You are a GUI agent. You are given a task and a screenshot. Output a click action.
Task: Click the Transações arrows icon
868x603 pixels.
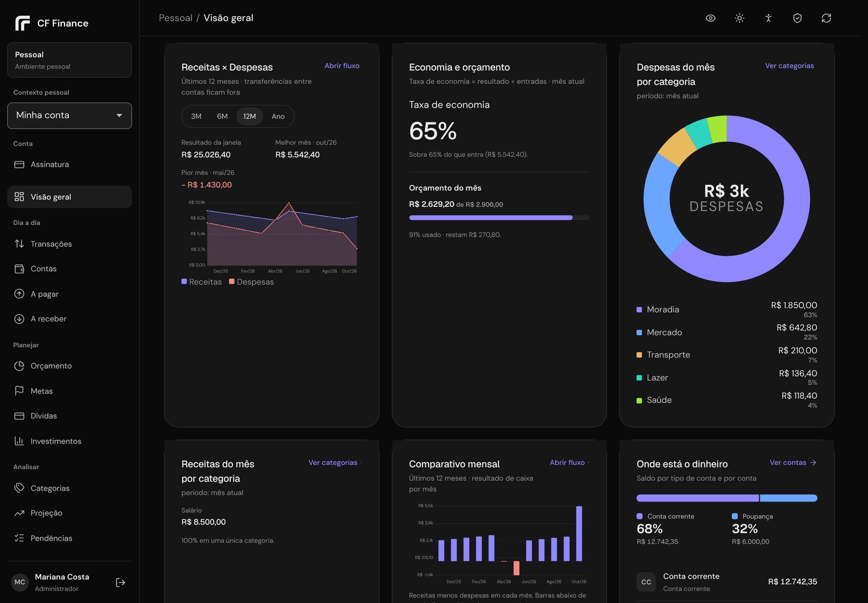tap(20, 244)
